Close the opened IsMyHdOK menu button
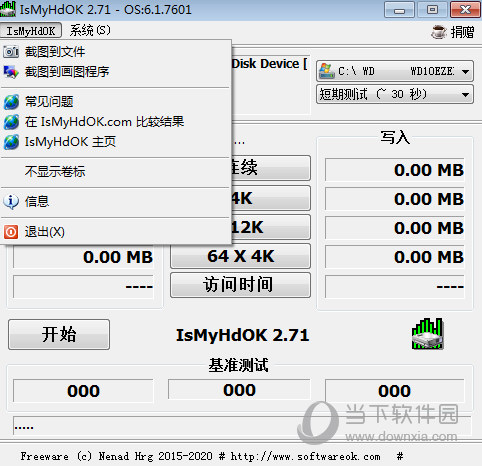 (x=31, y=31)
